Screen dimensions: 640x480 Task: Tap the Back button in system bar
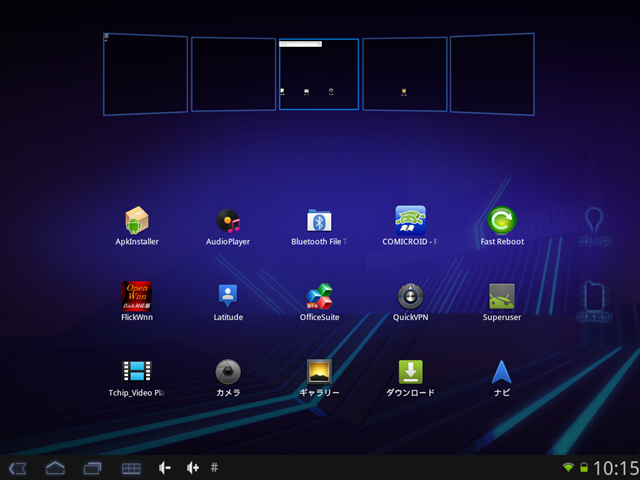coord(18,468)
